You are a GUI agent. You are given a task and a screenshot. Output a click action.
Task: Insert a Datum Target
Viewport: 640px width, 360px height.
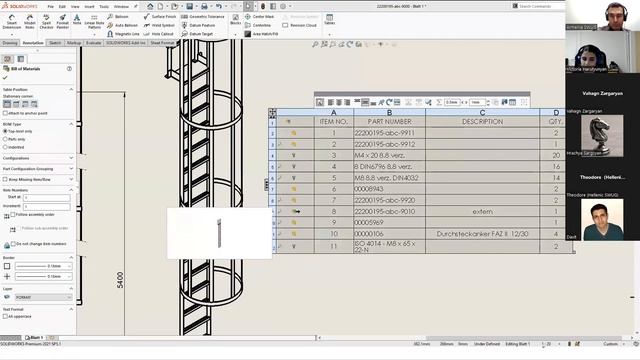tap(197, 34)
